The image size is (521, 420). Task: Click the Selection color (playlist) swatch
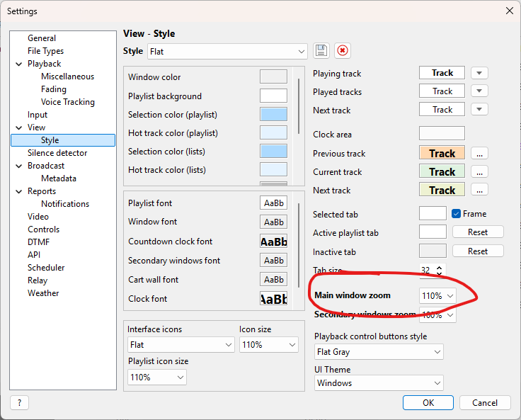(x=273, y=115)
